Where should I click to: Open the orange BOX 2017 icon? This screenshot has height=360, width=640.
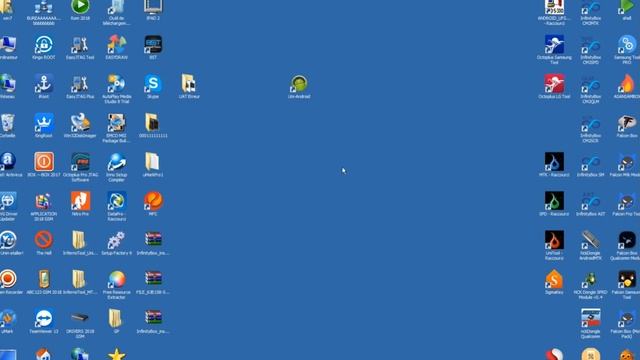[44, 162]
